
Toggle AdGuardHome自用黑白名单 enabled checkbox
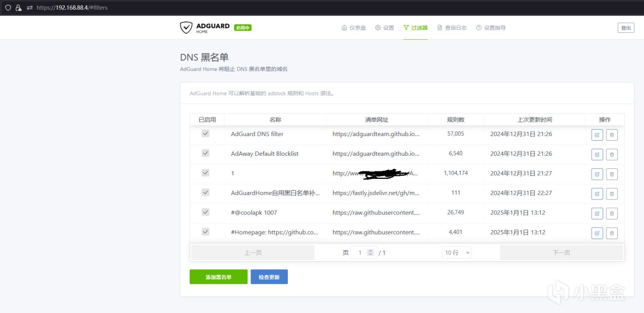point(205,192)
